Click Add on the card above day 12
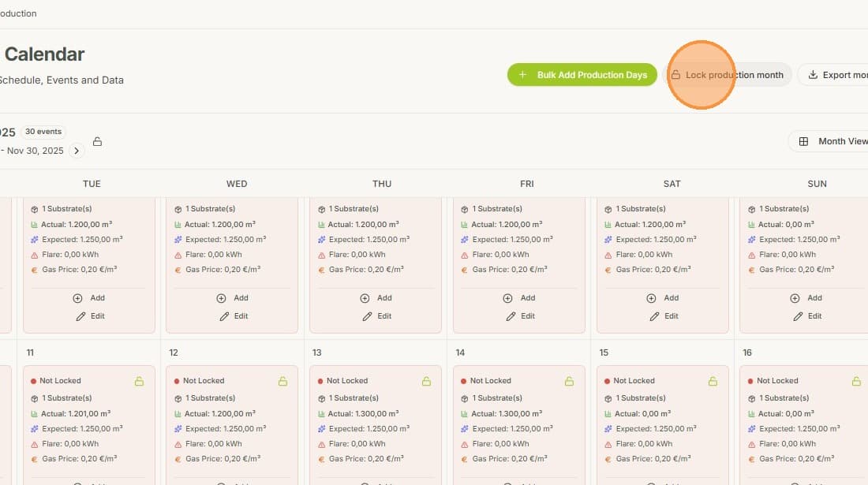Viewport: 868px width, 485px height. click(x=232, y=298)
